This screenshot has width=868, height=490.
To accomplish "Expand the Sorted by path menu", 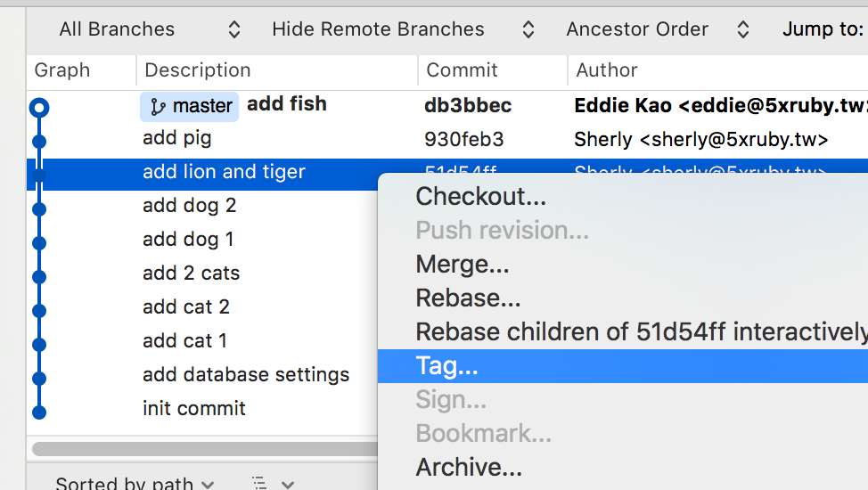I will [x=135, y=484].
